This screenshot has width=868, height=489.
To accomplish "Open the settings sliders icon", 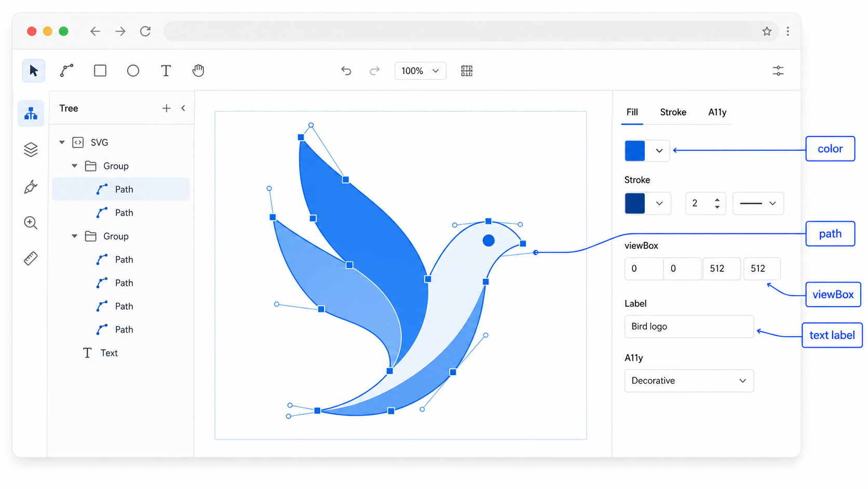I will click(778, 71).
